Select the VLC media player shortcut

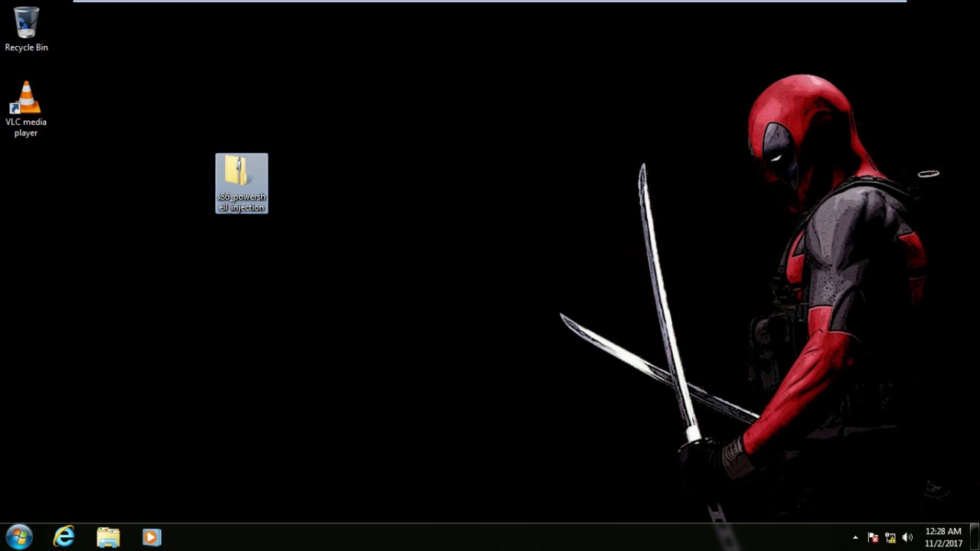[26, 109]
